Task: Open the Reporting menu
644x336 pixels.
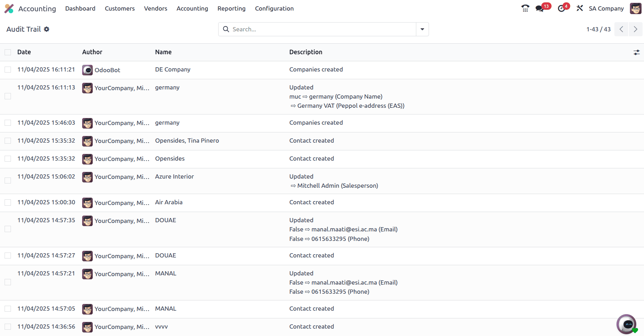Action: click(x=231, y=8)
